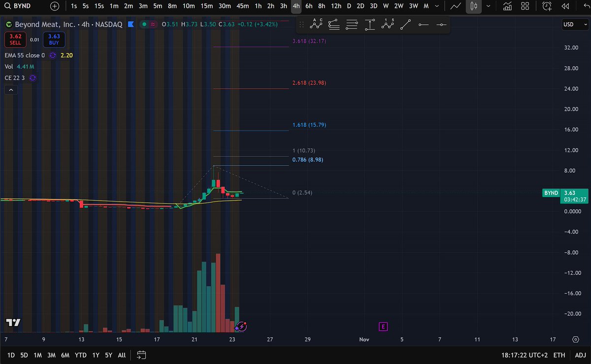Choose the W weekly interval
Image resolution: width=591 pixels, height=364 pixels.
[x=386, y=6]
